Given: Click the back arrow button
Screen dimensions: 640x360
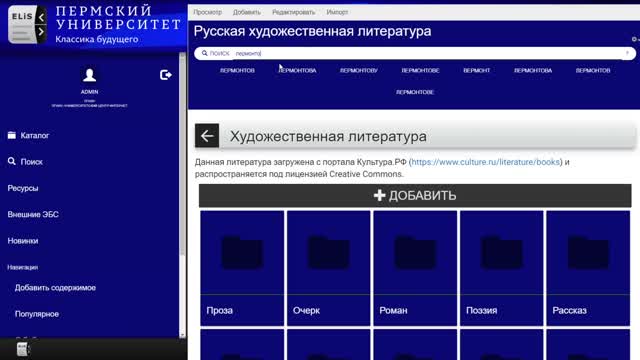Looking at the screenshot, I should 207,136.
